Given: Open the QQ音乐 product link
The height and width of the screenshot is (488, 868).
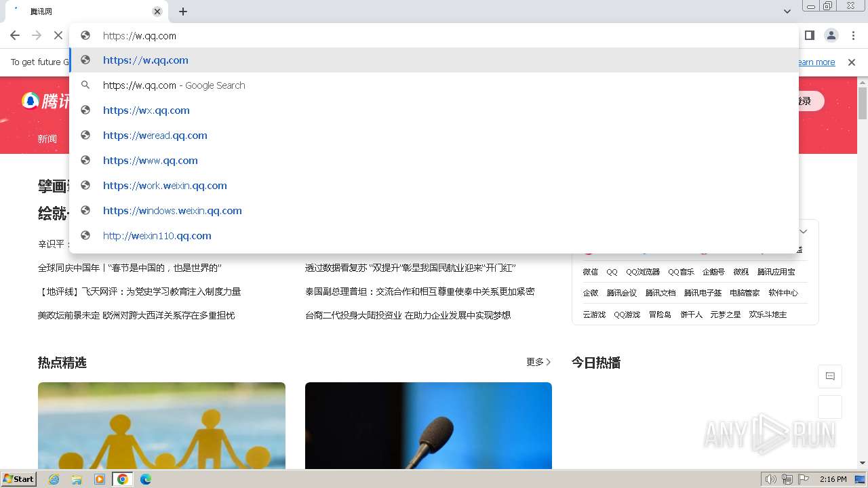Looking at the screenshot, I should pos(681,272).
